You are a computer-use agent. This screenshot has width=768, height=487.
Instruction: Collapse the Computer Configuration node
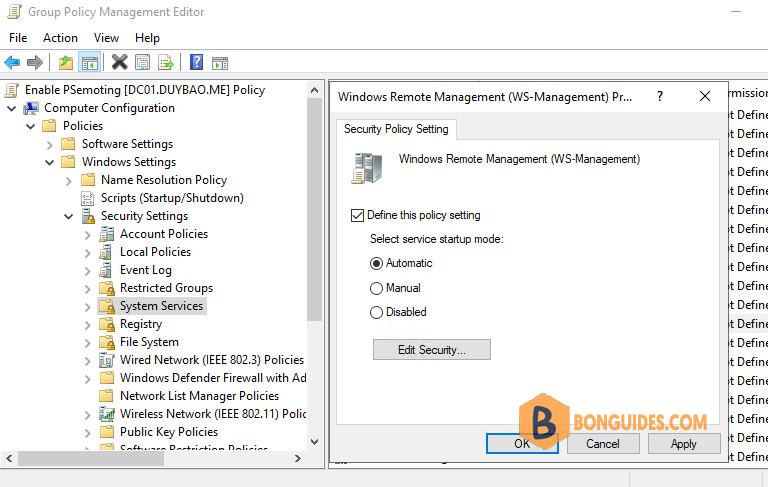tap(12, 108)
